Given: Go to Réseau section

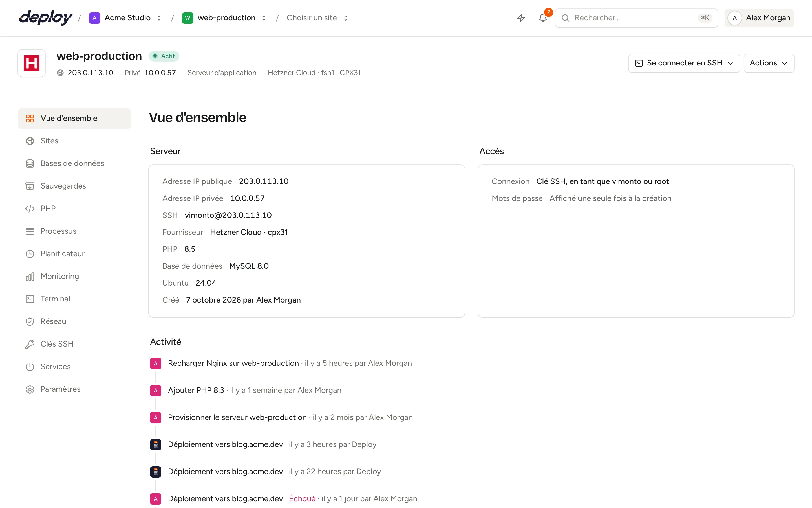Looking at the screenshot, I should 74,321.
